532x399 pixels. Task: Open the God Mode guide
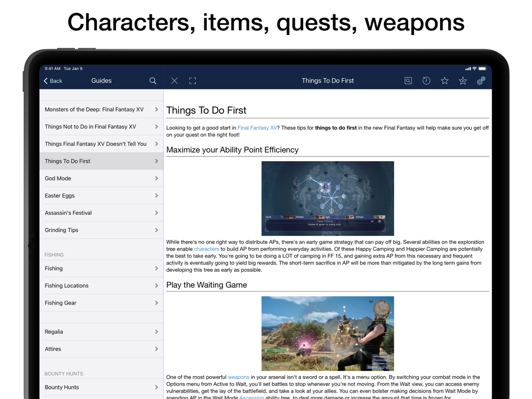tap(102, 178)
